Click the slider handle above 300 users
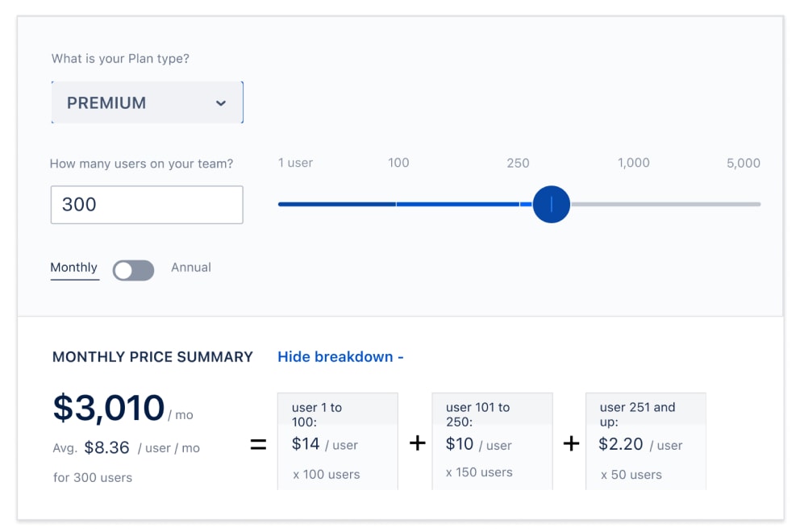This screenshot has width=800, height=532. [551, 205]
